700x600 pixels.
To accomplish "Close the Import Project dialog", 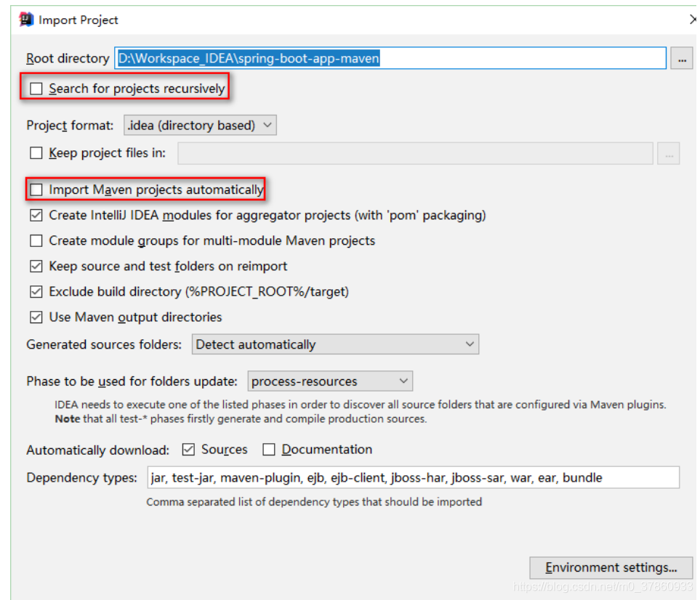I will click(693, 19).
